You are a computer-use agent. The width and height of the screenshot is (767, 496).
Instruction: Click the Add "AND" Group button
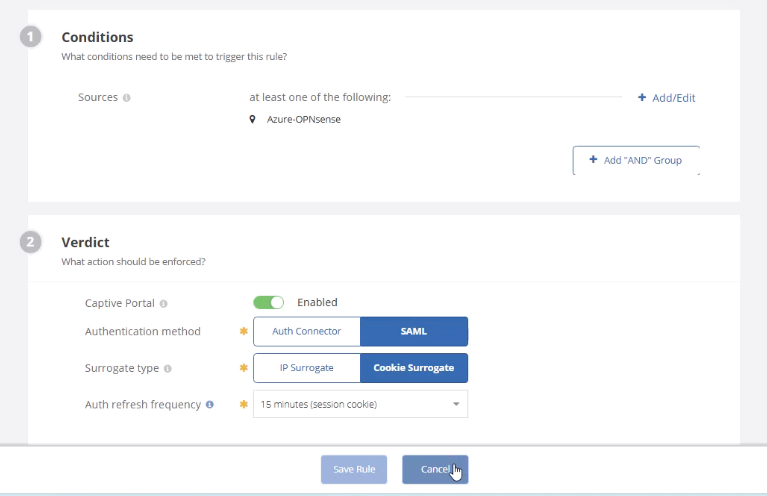(636, 160)
